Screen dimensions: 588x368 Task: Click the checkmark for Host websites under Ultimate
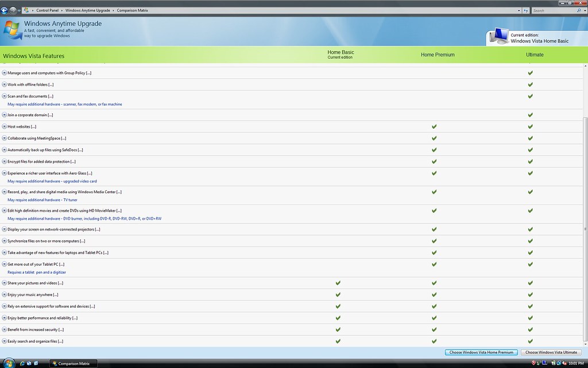click(x=530, y=126)
